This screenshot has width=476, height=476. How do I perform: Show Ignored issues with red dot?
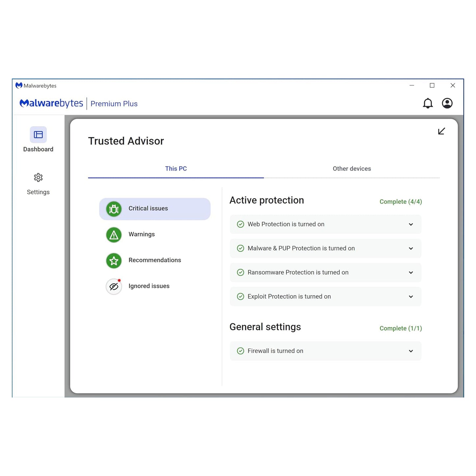pos(113,286)
